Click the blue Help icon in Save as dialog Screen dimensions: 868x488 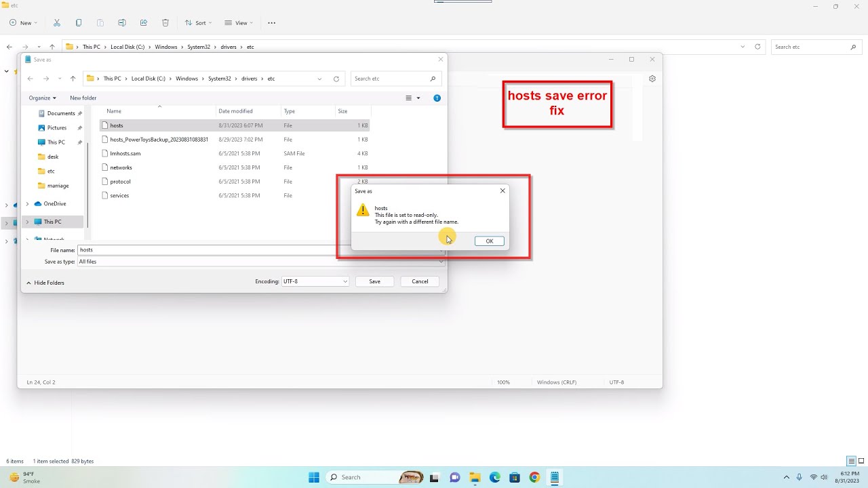click(x=437, y=98)
